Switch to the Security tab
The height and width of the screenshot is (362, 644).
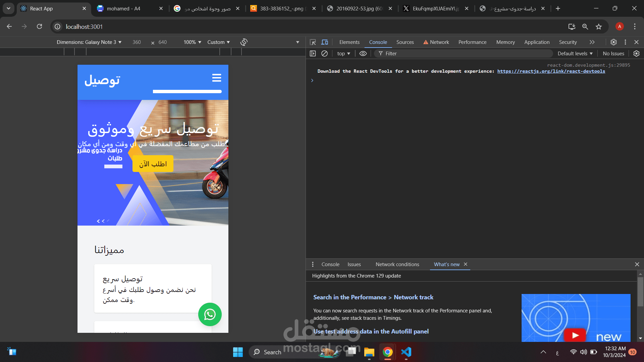(568, 42)
